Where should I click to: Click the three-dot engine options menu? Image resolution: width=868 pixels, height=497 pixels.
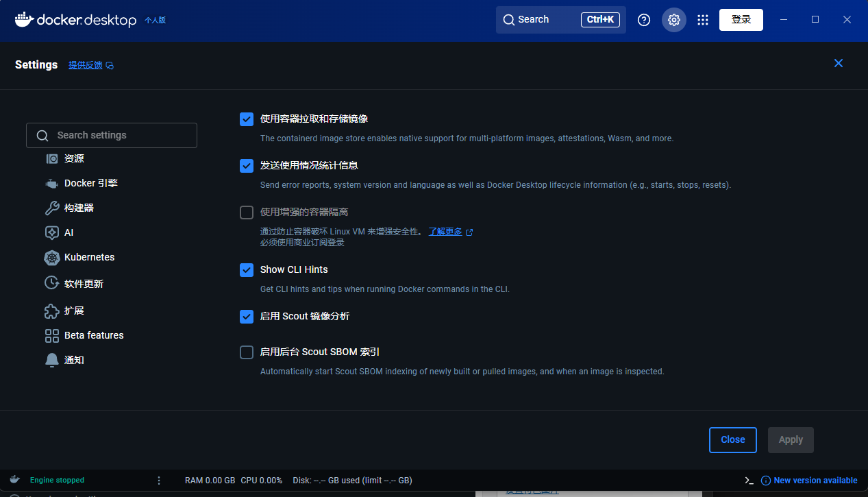[159, 481]
